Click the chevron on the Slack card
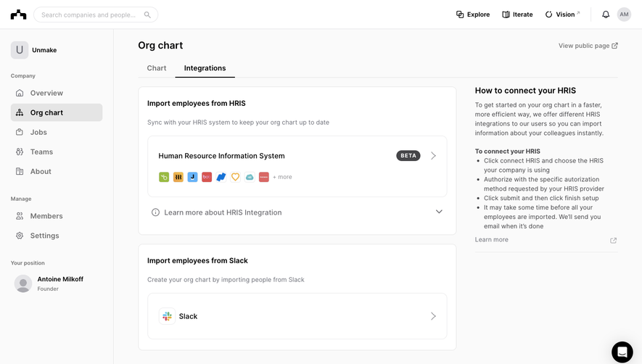 433,316
